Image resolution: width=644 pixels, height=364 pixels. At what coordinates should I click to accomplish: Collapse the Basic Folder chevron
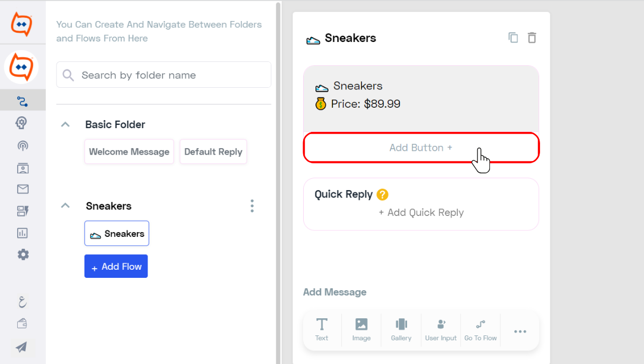(x=65, y=124)
